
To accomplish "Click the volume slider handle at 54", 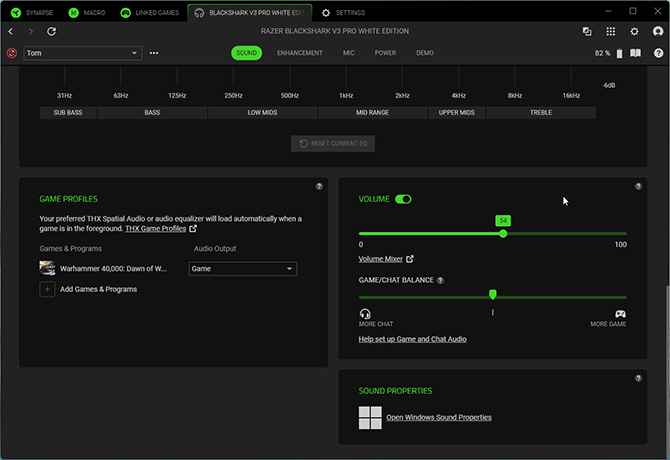I will click(503, 234).
